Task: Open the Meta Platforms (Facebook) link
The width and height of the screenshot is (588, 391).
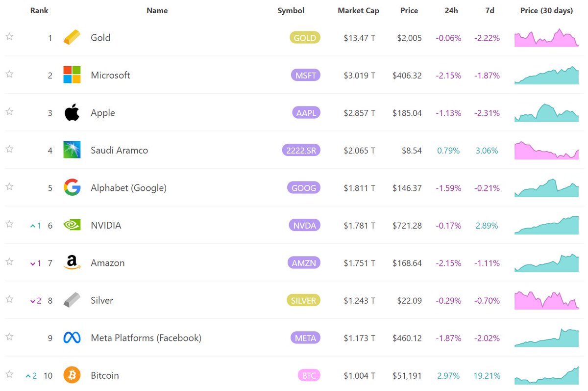Action: click(146, 338)
